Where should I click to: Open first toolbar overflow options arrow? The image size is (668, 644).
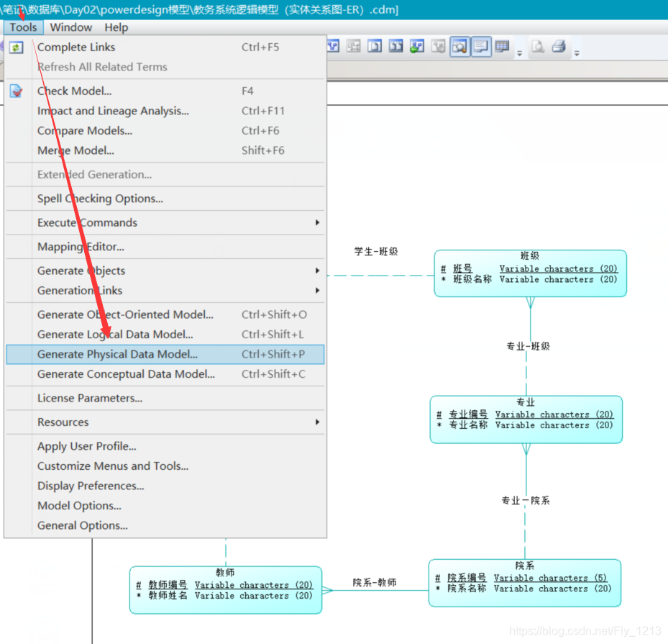pos(520,54)
